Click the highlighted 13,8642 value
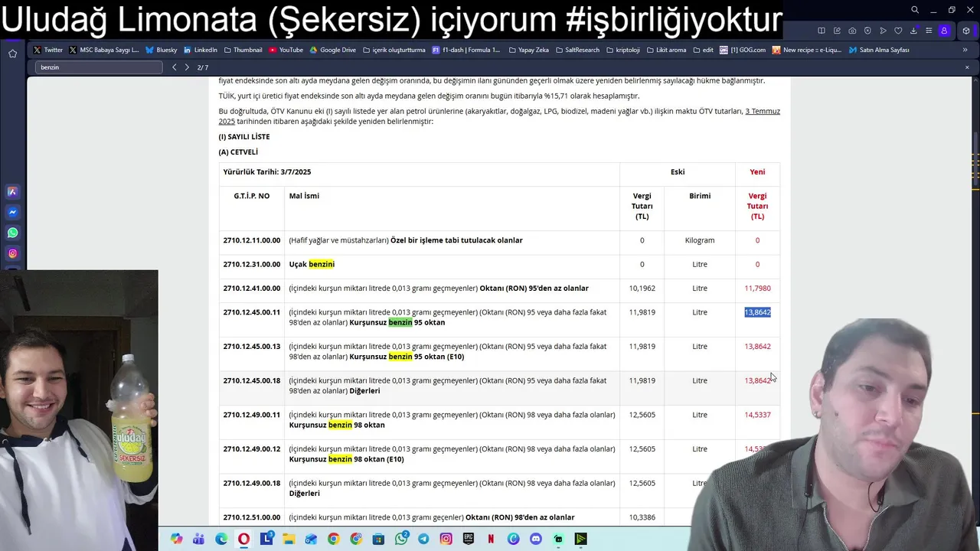The height and width of the screenshot is (551, 980). (x=757, y=312)
